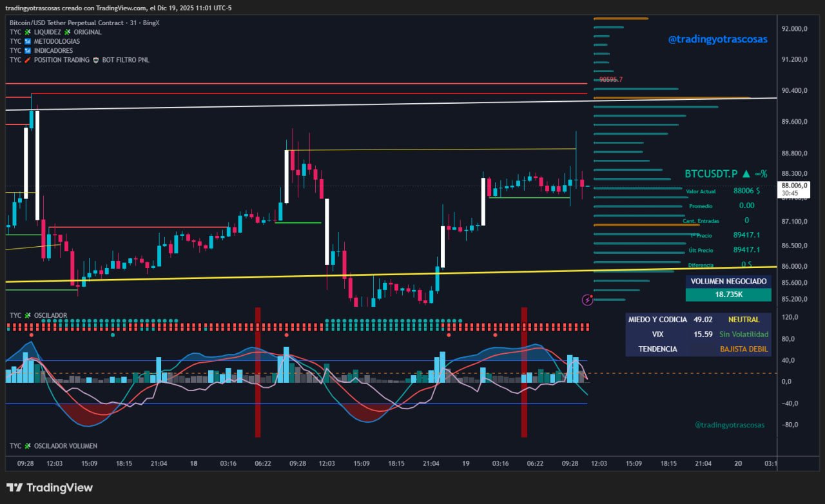Screen dimensions: 825x504
Task: Click the green icon beside OSCILADOR label
Action: (28, 316)
